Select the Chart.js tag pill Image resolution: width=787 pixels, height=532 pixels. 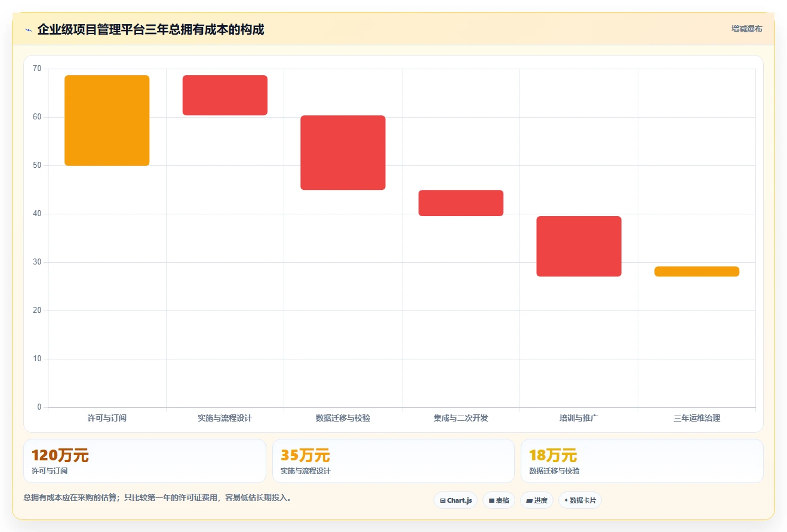(x=456, y=500)
